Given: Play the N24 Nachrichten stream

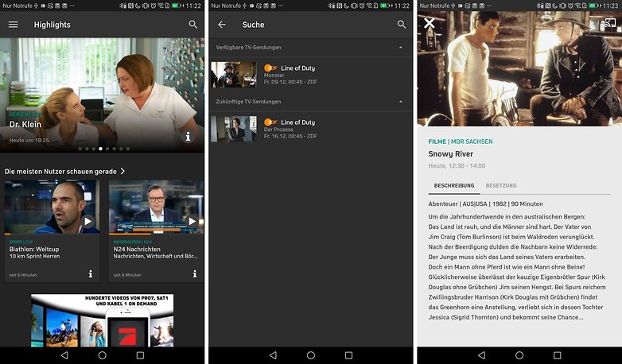Looking at the screenshot, I should pos(192,221).
